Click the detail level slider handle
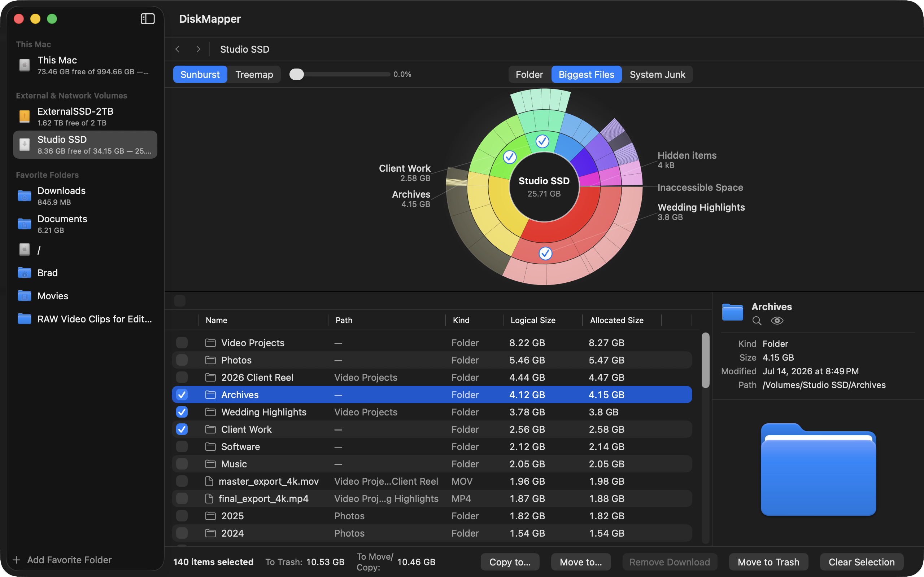This screenshot has height=577, width=924. pos(297,74)
